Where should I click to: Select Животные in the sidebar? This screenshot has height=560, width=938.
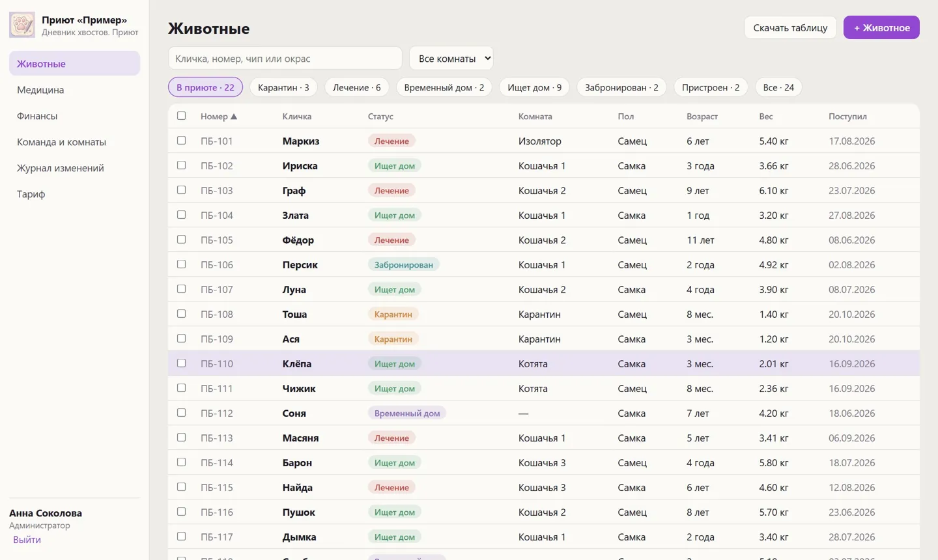click(x=74, y=64)
